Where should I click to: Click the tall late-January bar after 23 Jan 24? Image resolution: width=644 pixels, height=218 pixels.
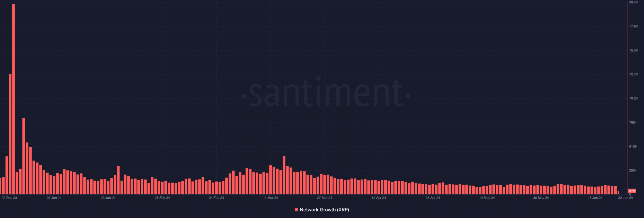pyautogui.click(x=118, y=180)
